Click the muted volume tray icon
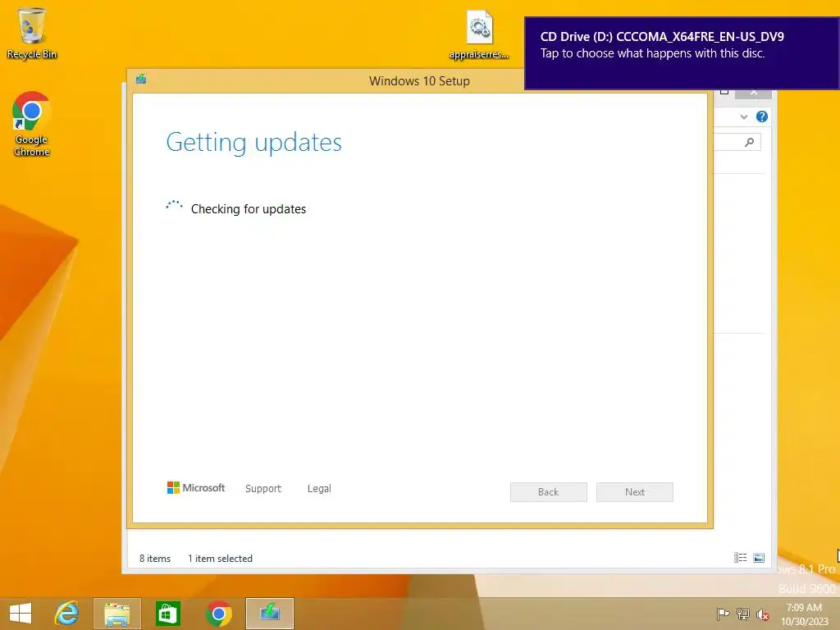 point(762,614)
